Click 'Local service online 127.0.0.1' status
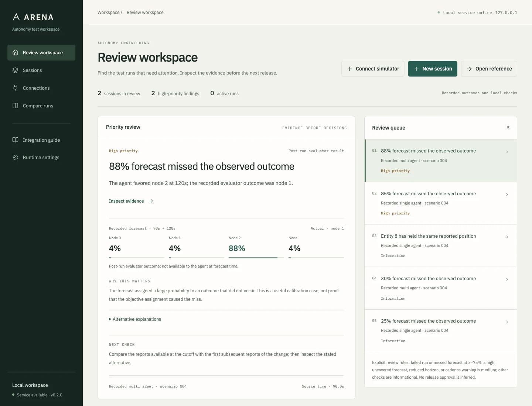This screenshot has height=406, width=532. pos(477,13)
